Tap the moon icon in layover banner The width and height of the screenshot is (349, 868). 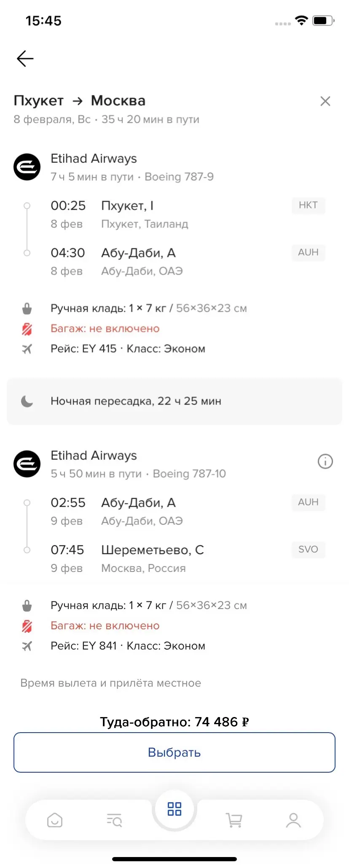pos(27,401)
